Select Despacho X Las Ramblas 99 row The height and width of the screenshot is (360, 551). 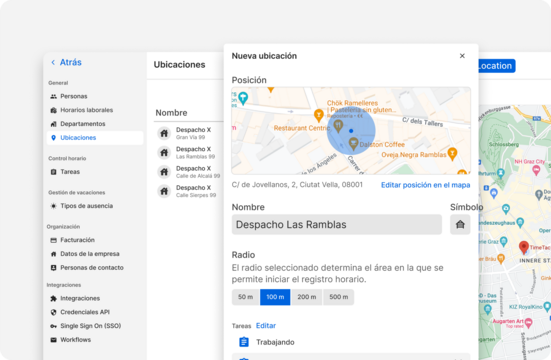[x=188, y=153]
